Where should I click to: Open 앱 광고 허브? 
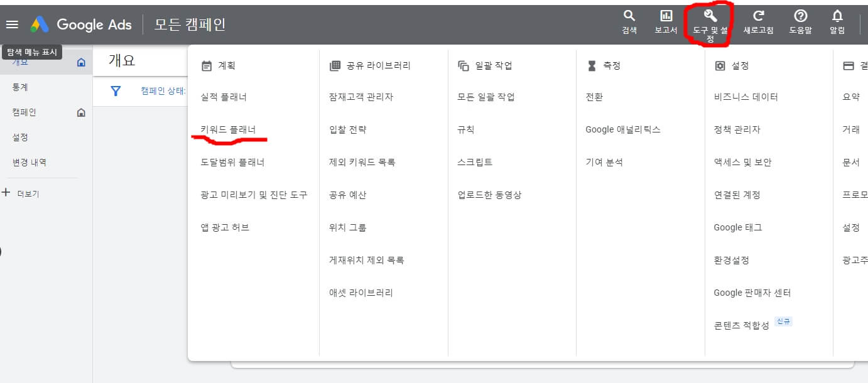[x=225, y=228]
